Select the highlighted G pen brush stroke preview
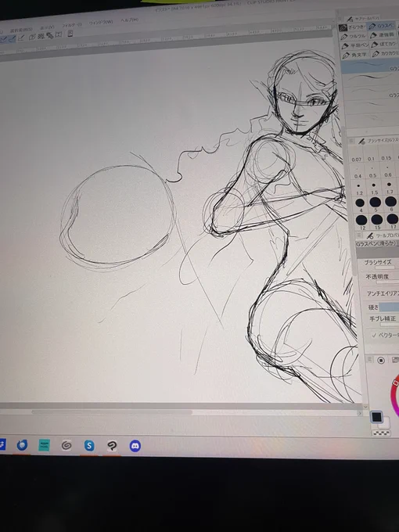 coord(370,66)
